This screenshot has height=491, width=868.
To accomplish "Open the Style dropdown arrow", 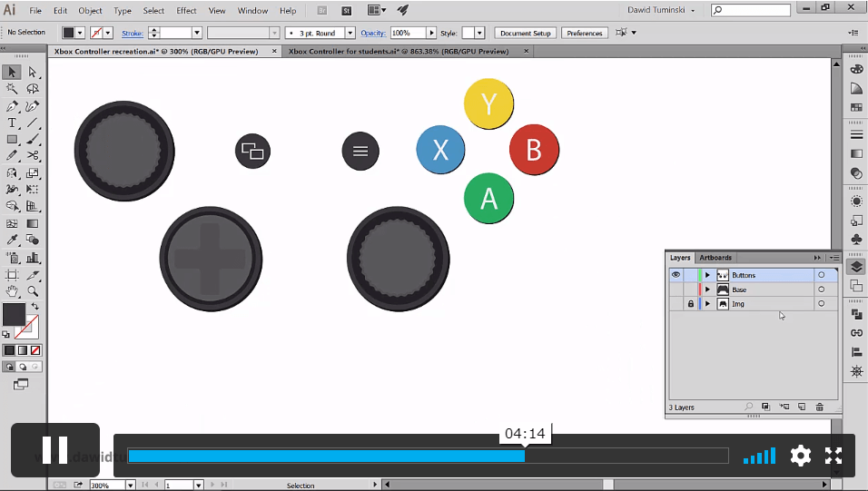I will [x=480, y=33].
